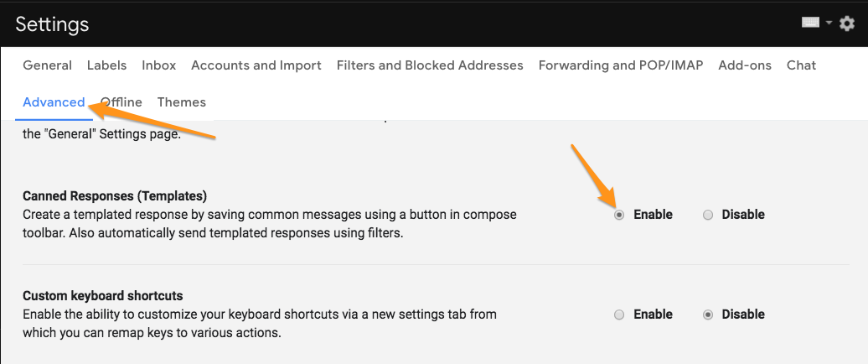This screenshot has width=868, height=364.
Task: Open Forwarding and POP/IMAP tab
Action: click(x=621, y=65)
